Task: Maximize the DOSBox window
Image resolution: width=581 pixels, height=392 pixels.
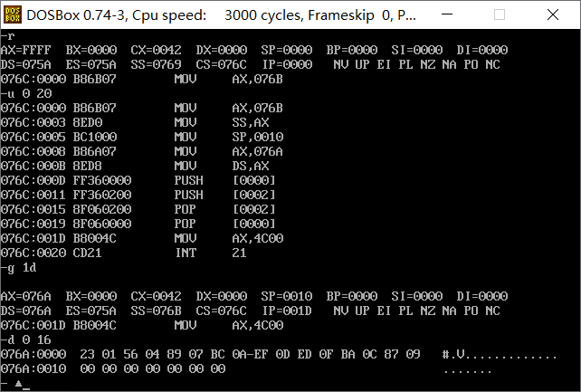Action: pyautogui.click(x=500, y=14)
